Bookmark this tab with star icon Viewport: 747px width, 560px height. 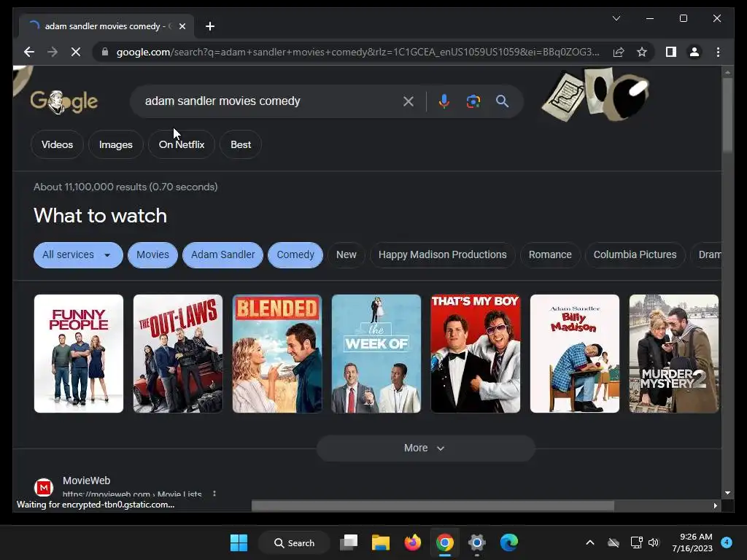(x=642, y=52)
